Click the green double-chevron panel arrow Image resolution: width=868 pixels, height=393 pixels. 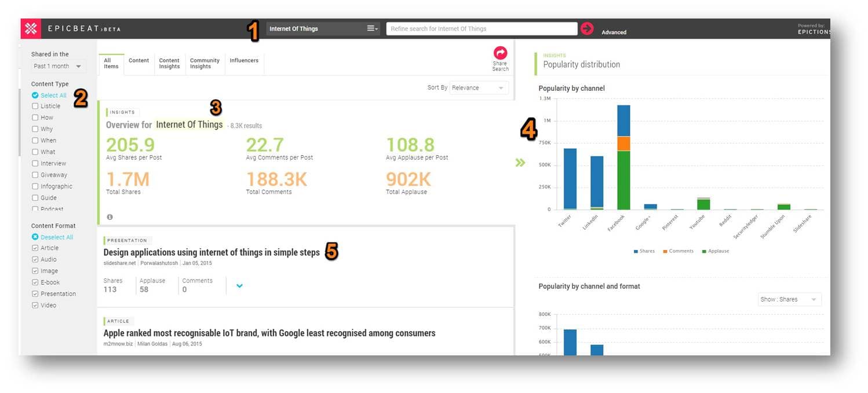click(x=520, y=163)
